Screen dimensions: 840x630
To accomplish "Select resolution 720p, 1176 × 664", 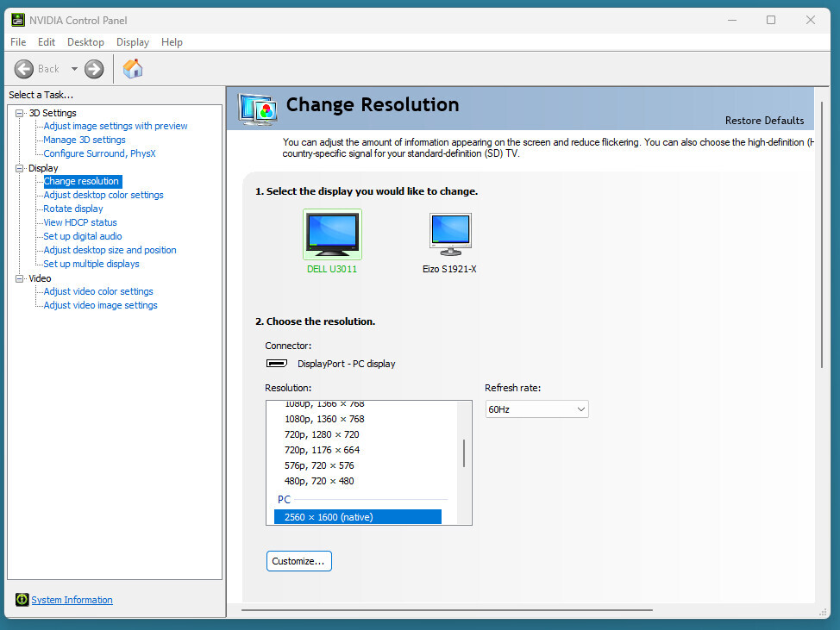I will pos(322,450).
